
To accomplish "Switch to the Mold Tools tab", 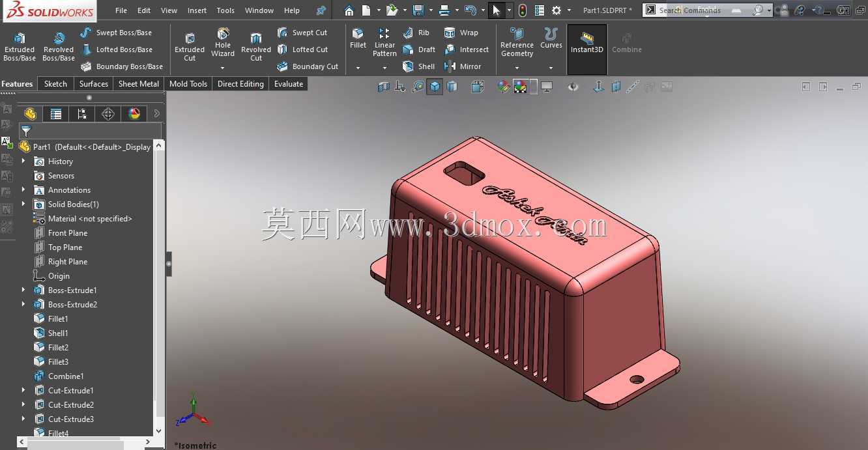I will coord(188,84).
